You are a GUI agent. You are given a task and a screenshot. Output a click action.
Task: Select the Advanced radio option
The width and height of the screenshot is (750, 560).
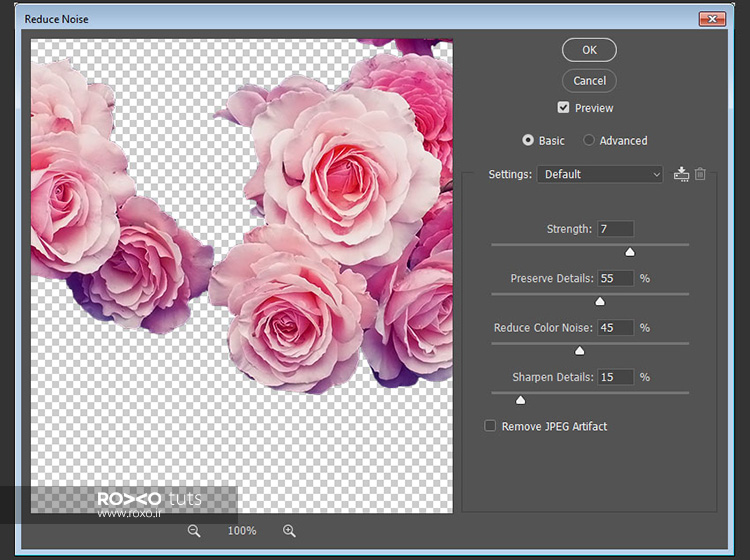click(x=589, y=140)
